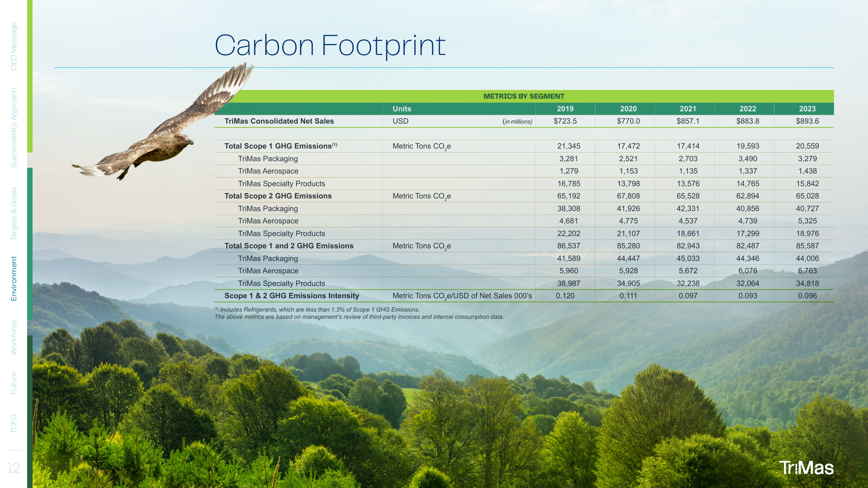Screen dimensions: 868x488
Task: Click Total Scope 1 GHG Emissions label
Action: click(x=281, y=146)
